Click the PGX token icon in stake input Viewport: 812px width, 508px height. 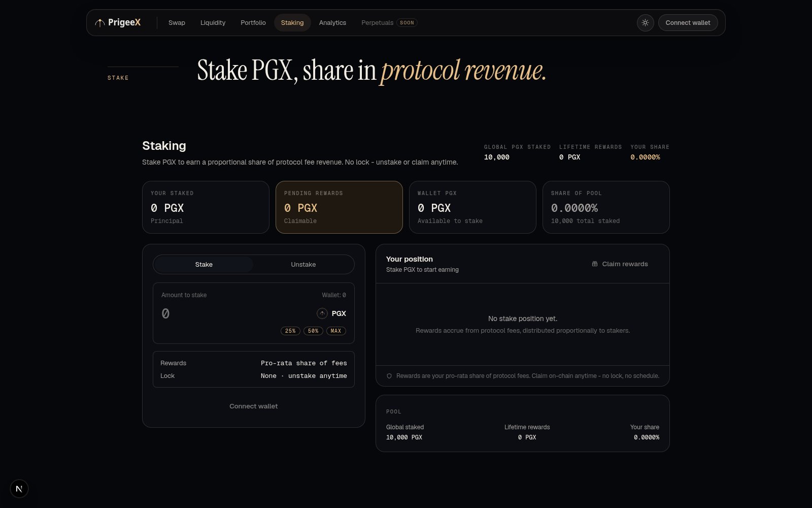tap(322, 313)
